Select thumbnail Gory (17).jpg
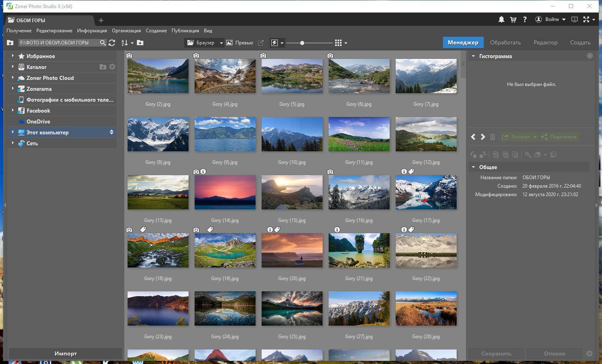The height and width of the screenshot is (364, 602). [x=426, y=192]
